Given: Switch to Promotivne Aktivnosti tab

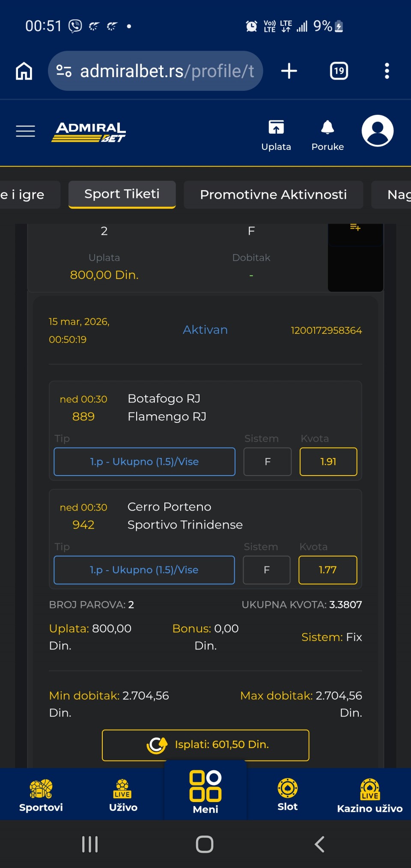Looking at the screenshot, I should pyautogui.click(x=273, y=195).
